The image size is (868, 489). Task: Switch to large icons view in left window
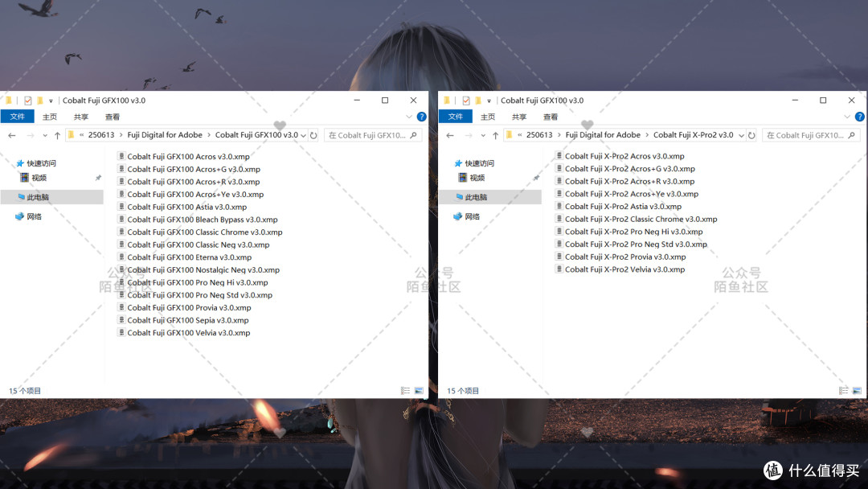tap(419, 390)
